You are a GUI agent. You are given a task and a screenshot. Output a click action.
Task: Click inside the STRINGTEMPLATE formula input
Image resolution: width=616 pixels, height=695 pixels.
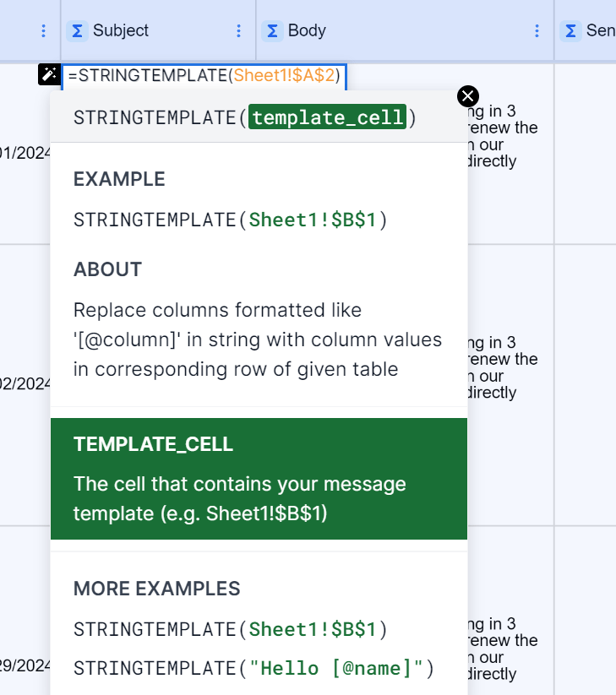point(204,76)
